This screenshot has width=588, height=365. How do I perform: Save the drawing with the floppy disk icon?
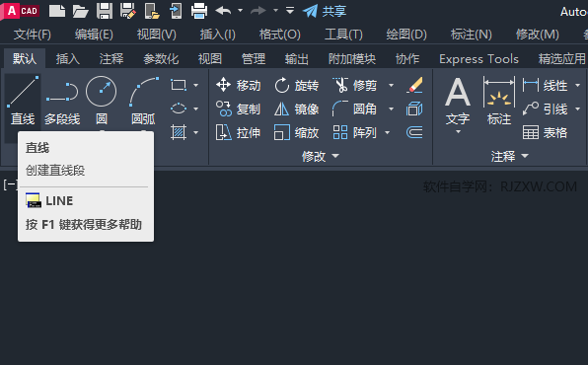[105, 11]
